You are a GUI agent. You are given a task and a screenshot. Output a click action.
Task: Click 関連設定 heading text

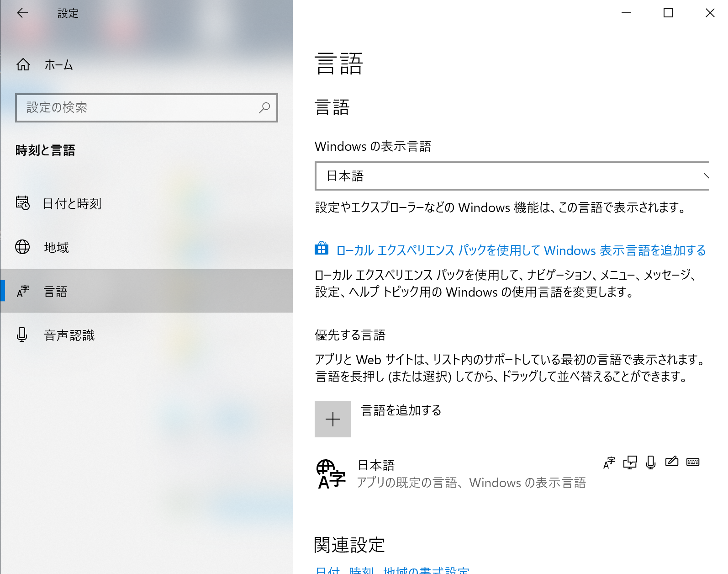(x=349, y=545)
